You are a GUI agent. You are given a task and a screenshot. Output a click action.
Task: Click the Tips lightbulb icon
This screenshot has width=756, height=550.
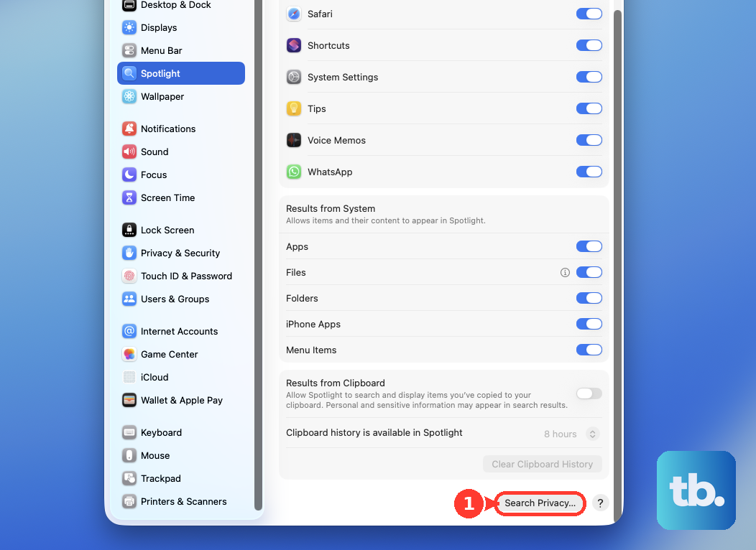click(x=294, y=109)
